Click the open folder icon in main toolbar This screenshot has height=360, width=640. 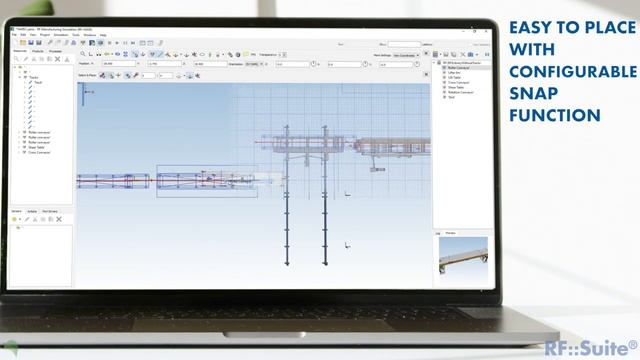click(x=23, y=42)
